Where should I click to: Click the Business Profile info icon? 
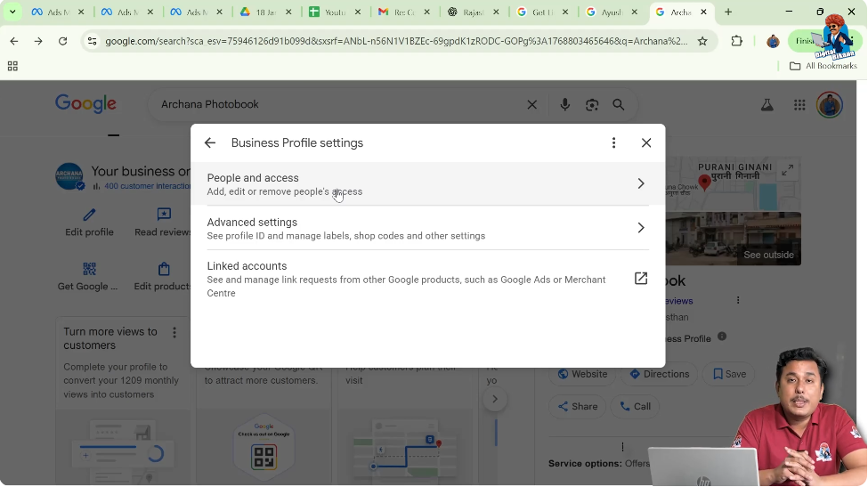pyautogui.click(x=722, y=337)
